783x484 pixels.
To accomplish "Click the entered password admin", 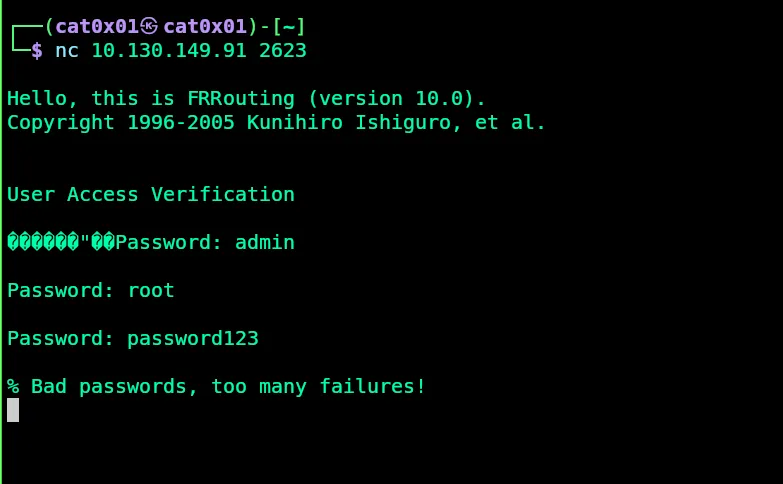I will click(265, 242).
